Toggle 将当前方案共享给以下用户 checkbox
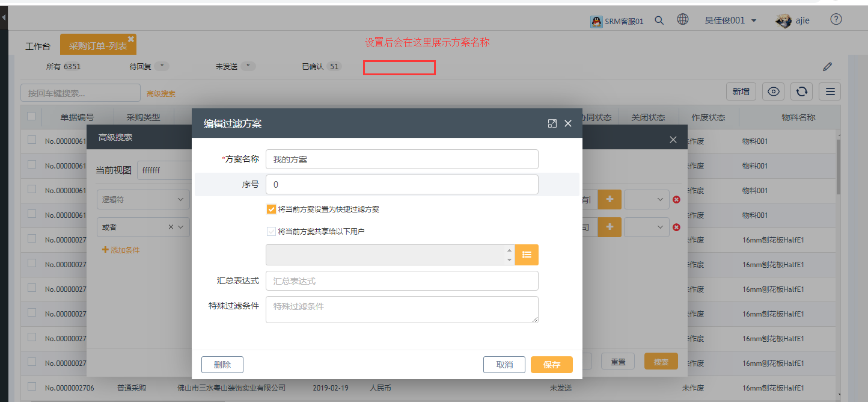Viewport: 868px width, 402px height. (x=271, y=231)
